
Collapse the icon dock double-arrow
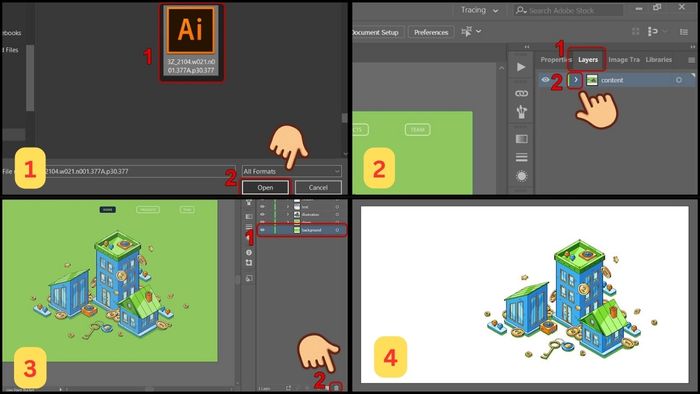[527, 46]
